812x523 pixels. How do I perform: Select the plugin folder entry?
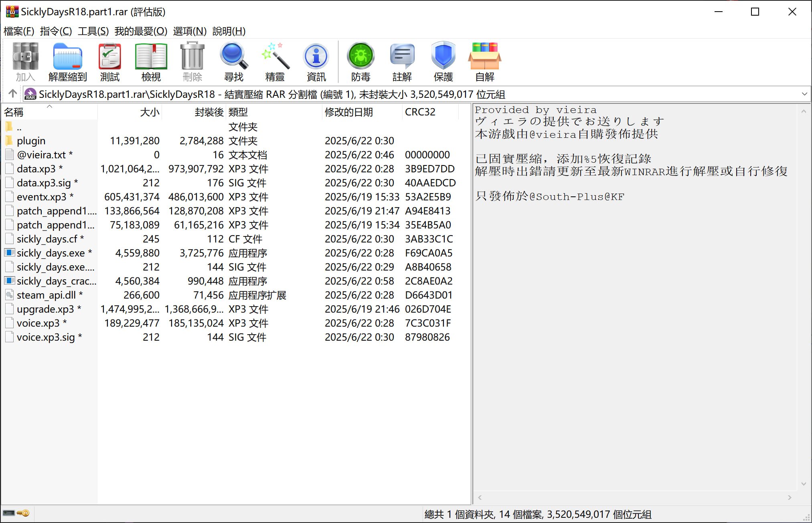coord(31,141)
